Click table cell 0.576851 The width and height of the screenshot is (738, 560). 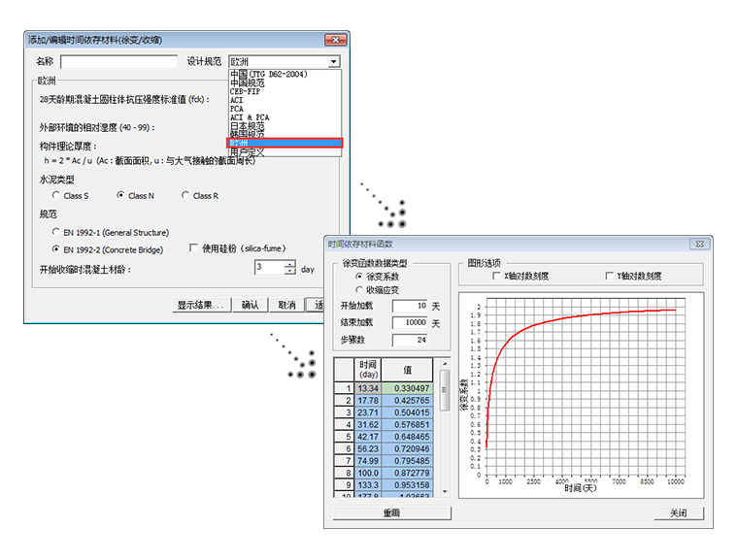click(407, 424)
